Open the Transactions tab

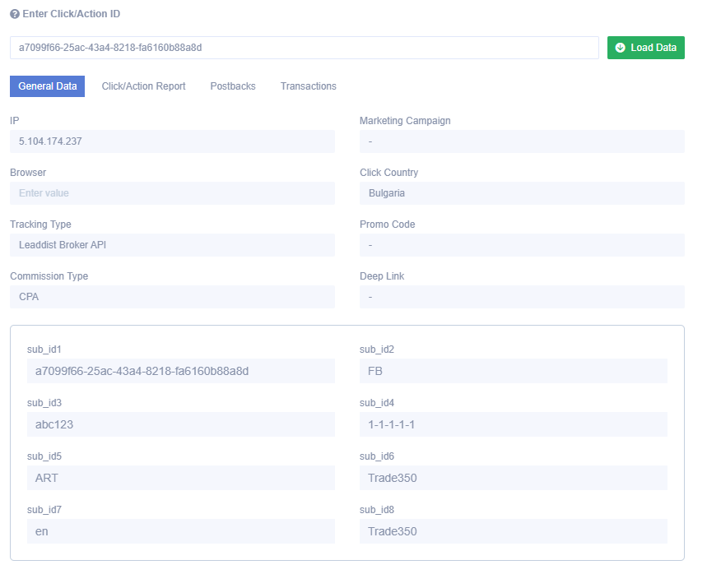pyautogui.click(x=309, y=86)
